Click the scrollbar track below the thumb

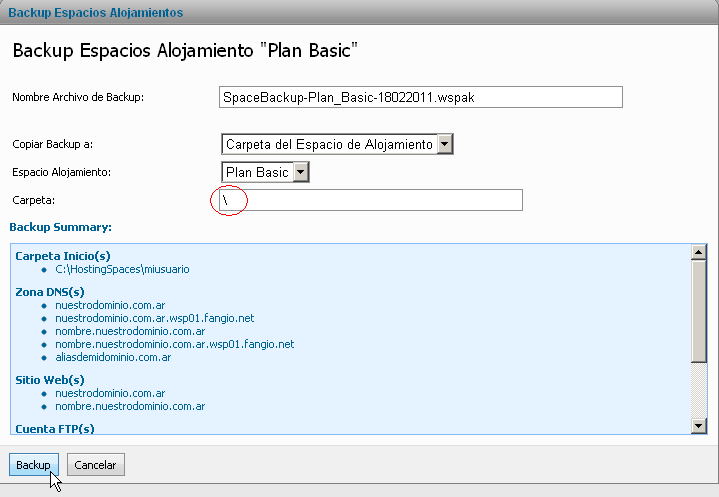coord(699,391)
